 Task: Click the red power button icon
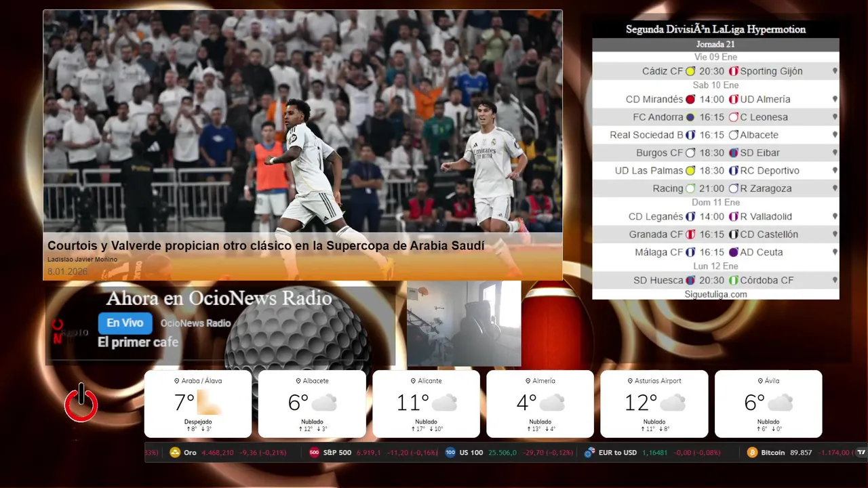pyautogui.click(x=81, y=403)
